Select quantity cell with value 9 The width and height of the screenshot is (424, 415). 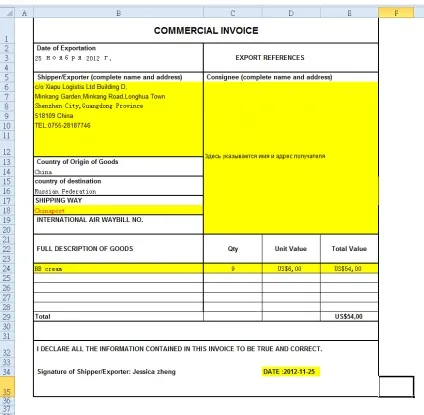233,268
